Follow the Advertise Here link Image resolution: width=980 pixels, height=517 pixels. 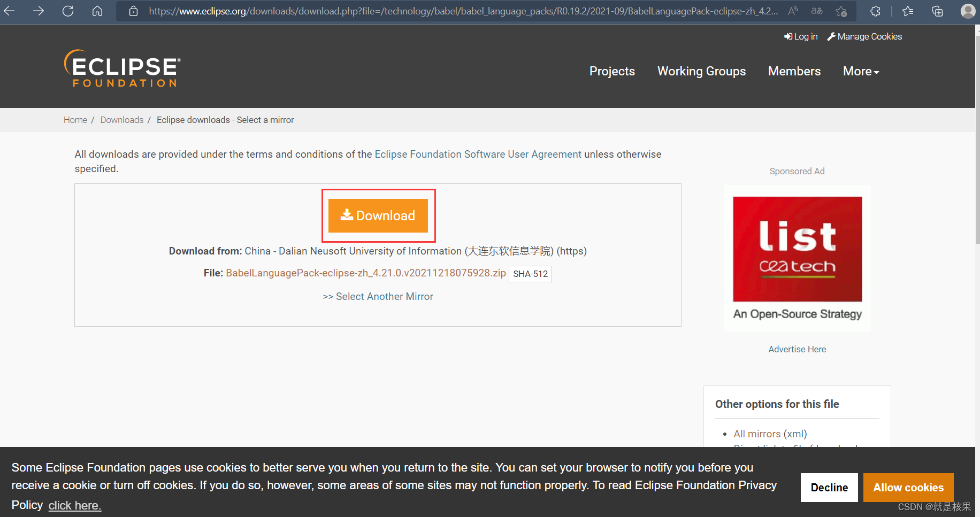pos(797,349)
